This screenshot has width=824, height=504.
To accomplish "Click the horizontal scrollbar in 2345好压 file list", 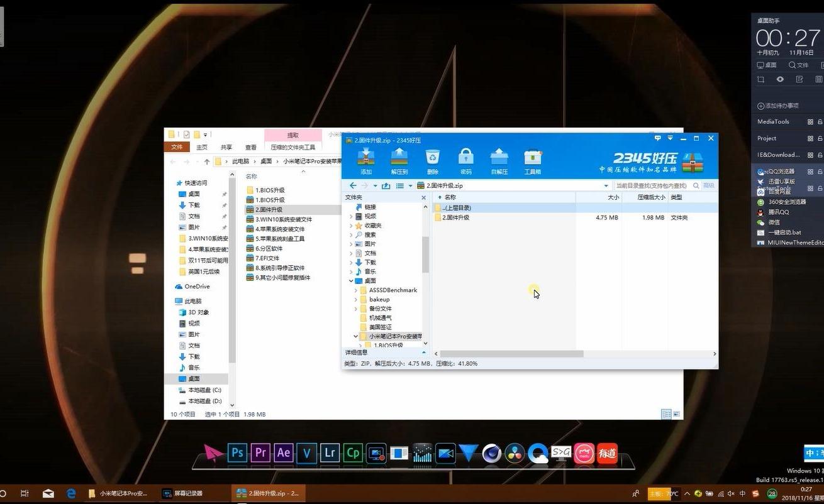I will [x=511, y=354].
